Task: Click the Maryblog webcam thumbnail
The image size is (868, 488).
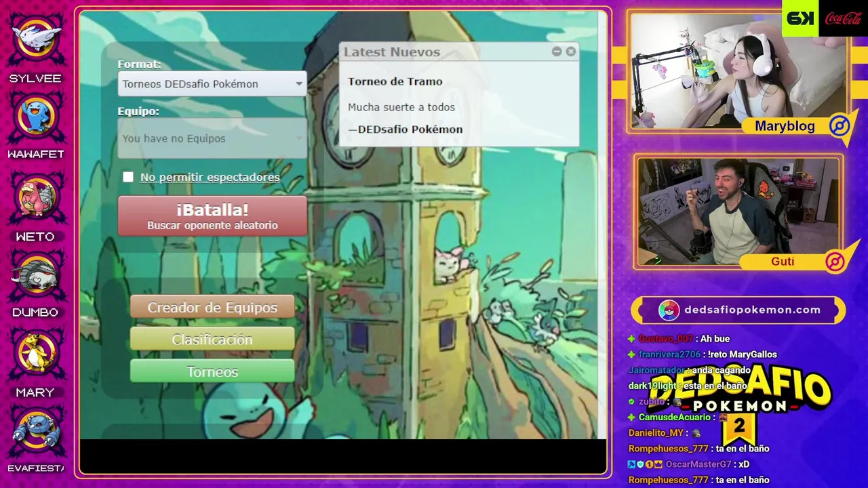Action: pos(739,70)
